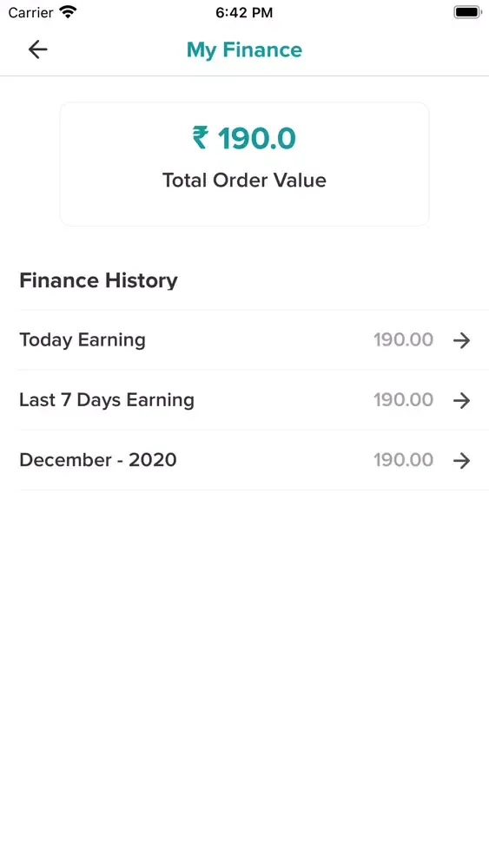Tap the Wi-Fi status icon

click(68, 12)
